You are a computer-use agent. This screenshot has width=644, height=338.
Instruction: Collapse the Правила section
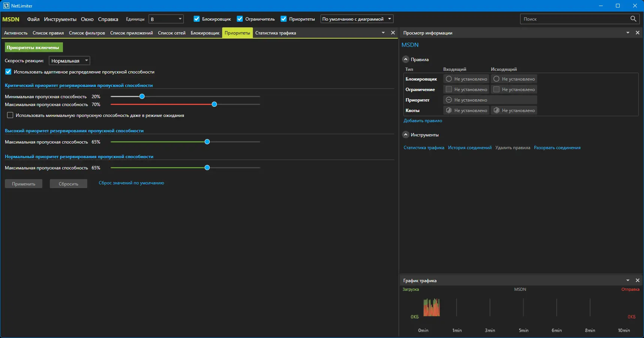tap(406, 60)
